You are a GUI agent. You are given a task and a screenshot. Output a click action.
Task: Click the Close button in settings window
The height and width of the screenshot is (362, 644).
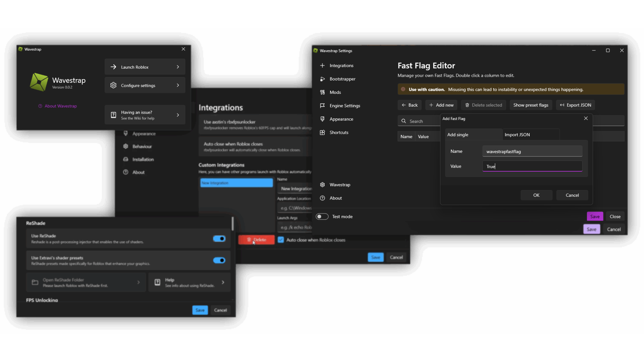(615, 217)
